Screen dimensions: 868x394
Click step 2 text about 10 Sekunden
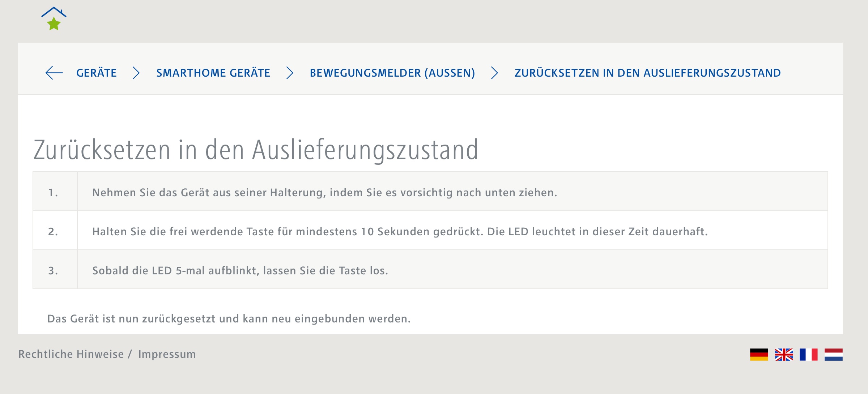point(400,232)
